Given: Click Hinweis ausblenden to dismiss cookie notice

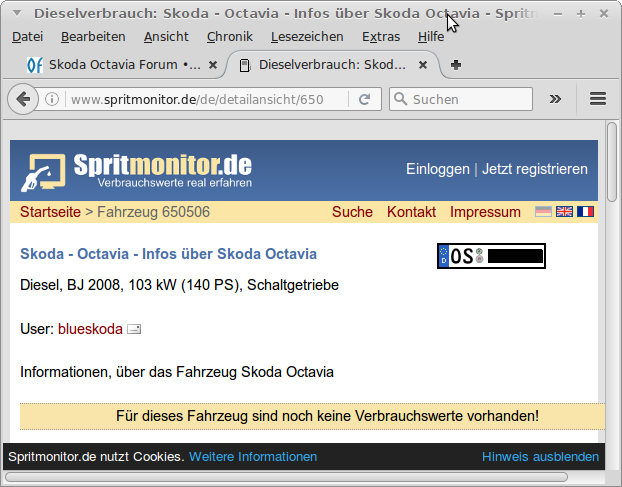Looking at the screenshot, I should point(540,456).
